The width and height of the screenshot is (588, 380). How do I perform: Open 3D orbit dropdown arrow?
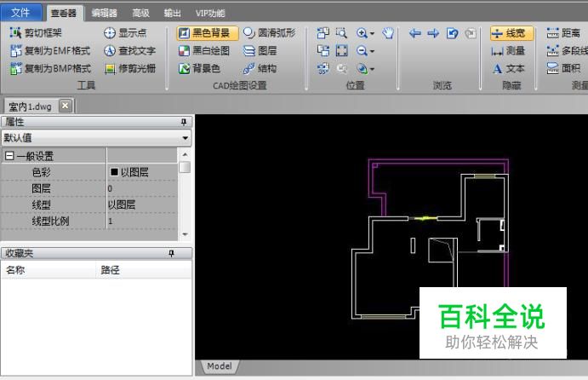pyautogui.click(x=372, y=69)
